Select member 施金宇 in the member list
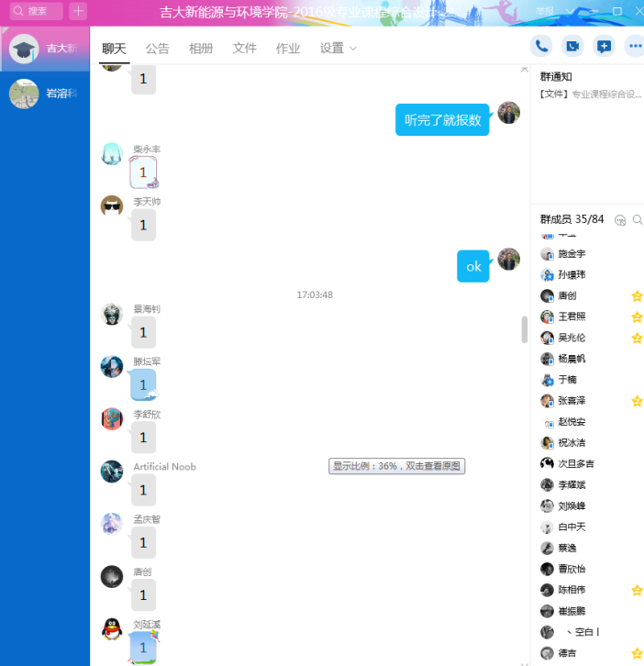This screenshot has height=666, width=644. coord(572,253)
